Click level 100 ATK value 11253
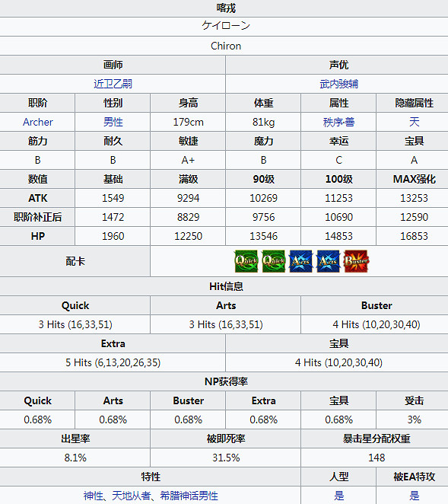 [338, 198]
